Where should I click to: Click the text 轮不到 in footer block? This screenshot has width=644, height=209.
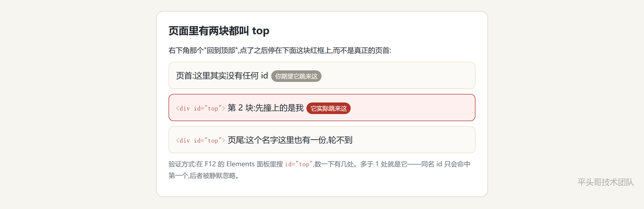[340, 140]
